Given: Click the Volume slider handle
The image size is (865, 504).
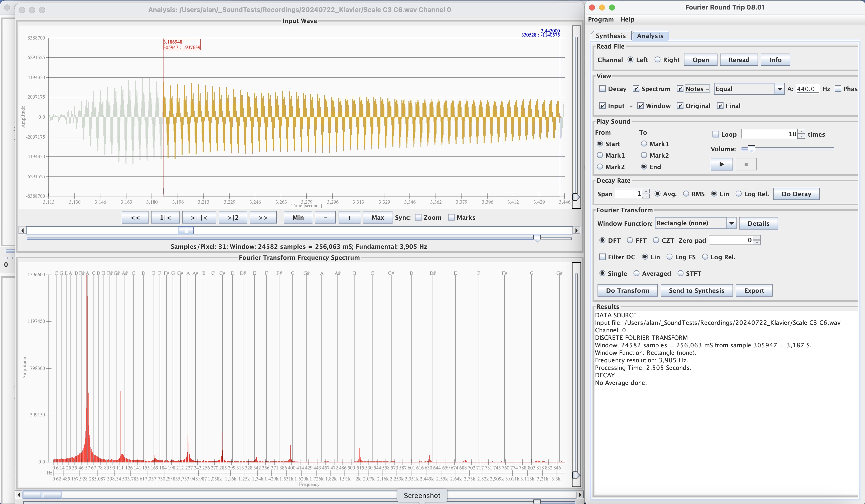Looking at the screenshot, I should pos(751,149).
